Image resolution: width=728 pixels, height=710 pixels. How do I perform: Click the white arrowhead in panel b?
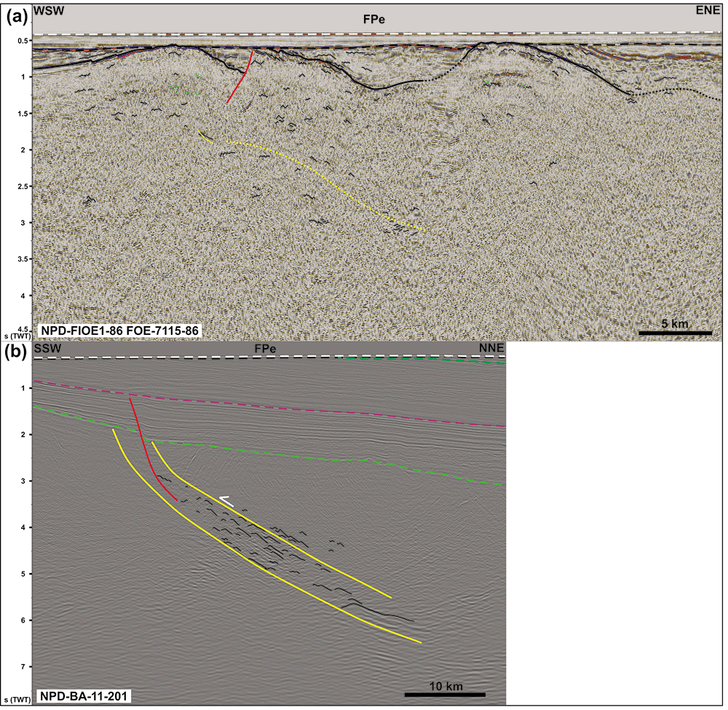(226, 500)
